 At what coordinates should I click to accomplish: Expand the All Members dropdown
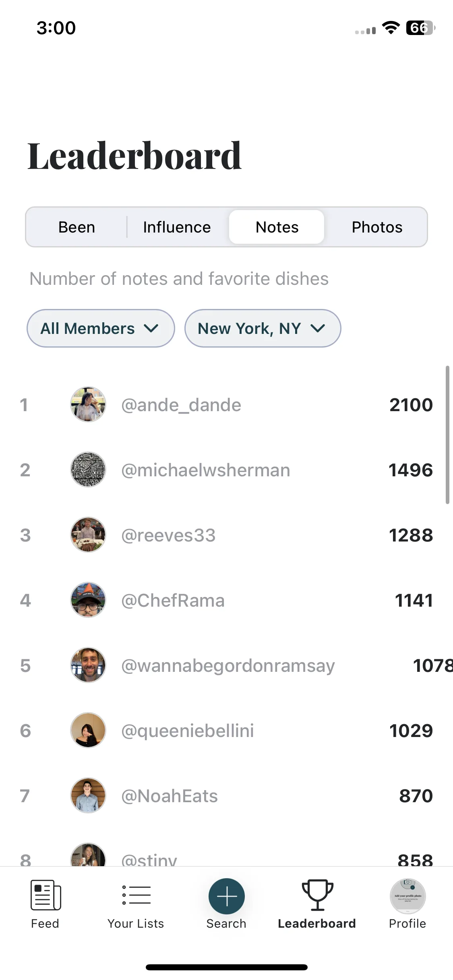tap(101, 328)
